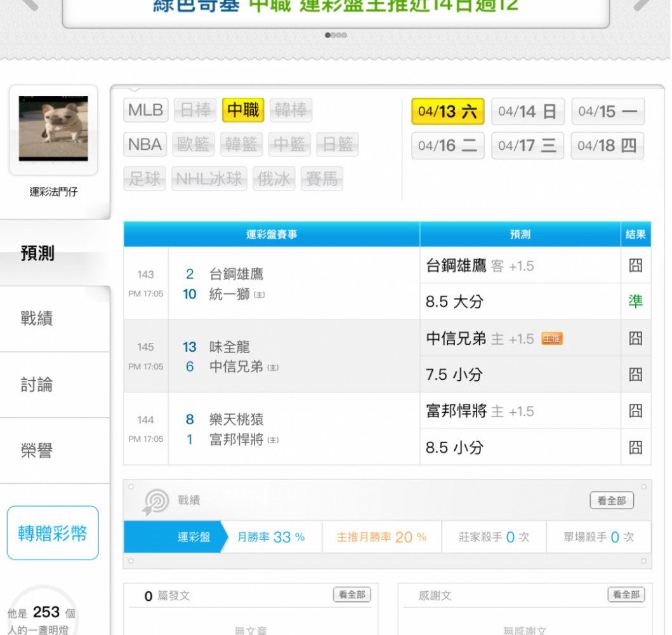This screenshot has height=635, width=672.
Task: Choose the 賽馬 category
Action: 322,179
